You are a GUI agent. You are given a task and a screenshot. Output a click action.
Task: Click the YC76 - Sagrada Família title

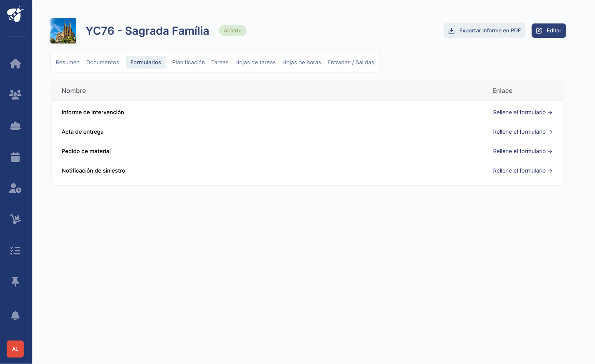click(147, 31)
